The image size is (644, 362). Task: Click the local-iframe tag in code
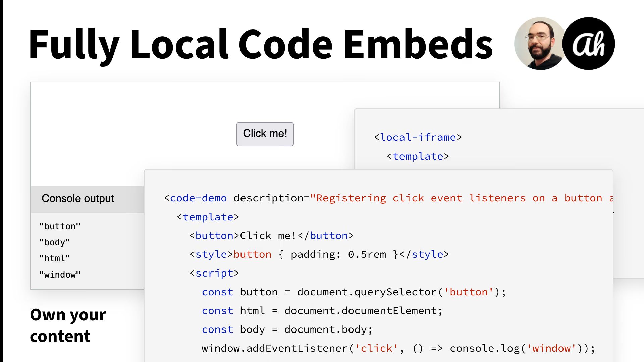point(418,137)
